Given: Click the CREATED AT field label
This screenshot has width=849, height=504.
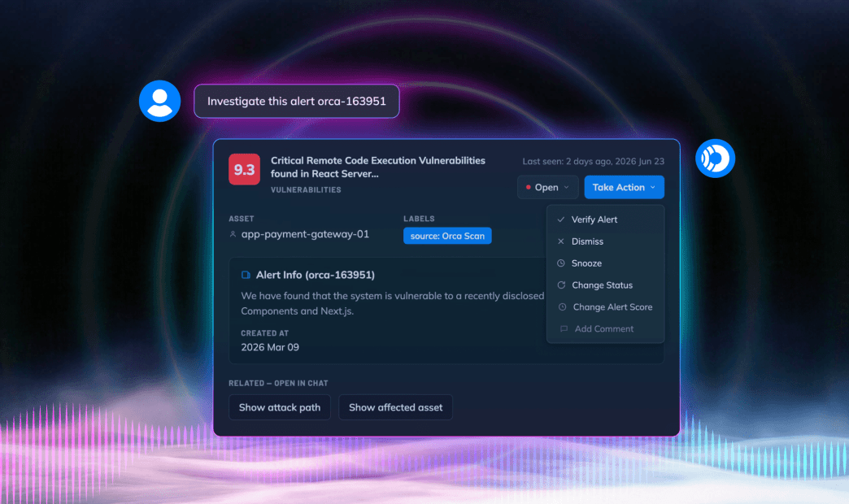Looking at the screenshot, I should coord(265,333).
